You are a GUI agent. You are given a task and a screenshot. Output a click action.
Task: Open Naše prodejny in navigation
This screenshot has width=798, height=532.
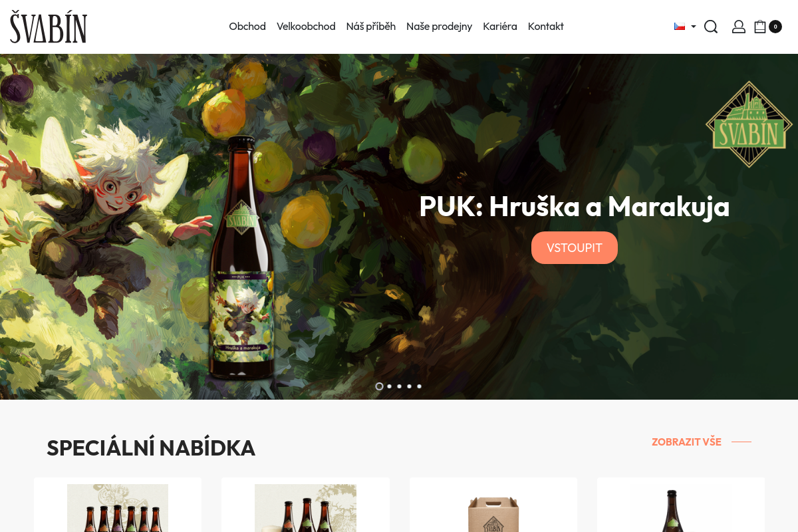pyautogui.click(x=439, y=27)
